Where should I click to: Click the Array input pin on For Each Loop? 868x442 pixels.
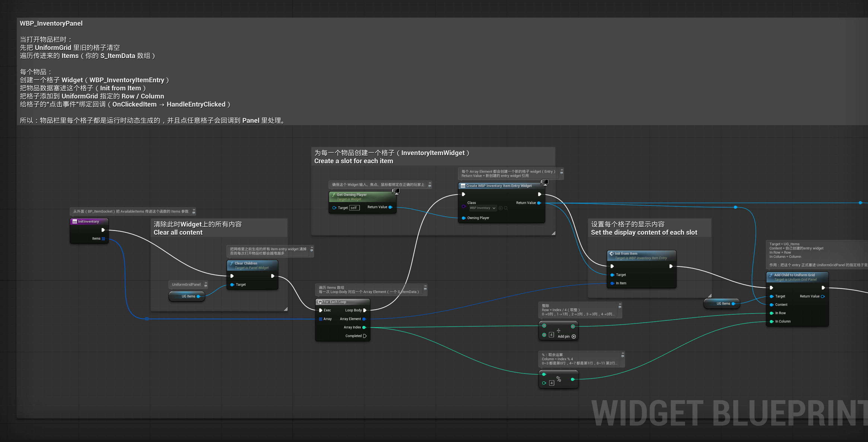tap(320, 319)
